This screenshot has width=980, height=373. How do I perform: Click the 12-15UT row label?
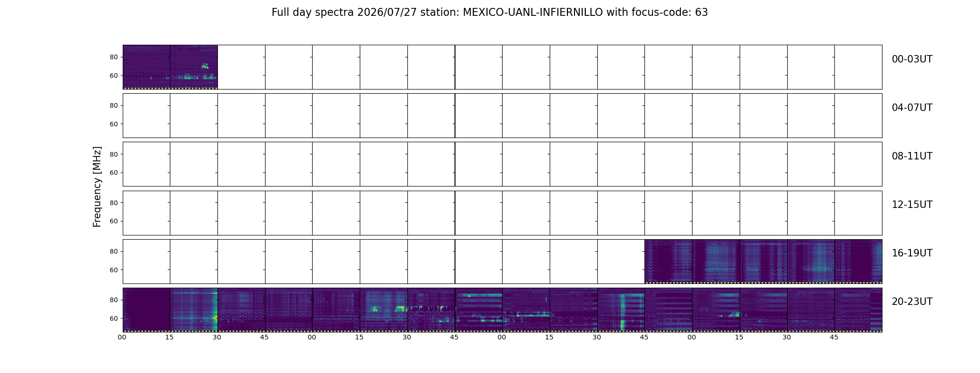click(x=912, y=205)
